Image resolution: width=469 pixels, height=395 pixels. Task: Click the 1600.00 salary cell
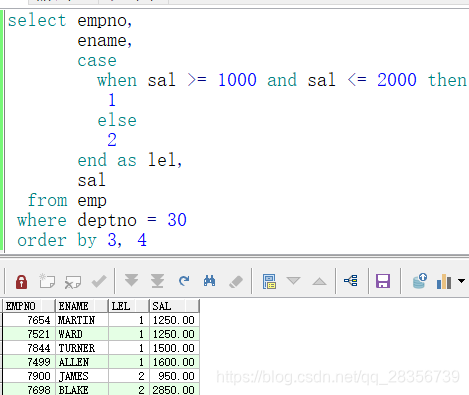tap(174, 362)
